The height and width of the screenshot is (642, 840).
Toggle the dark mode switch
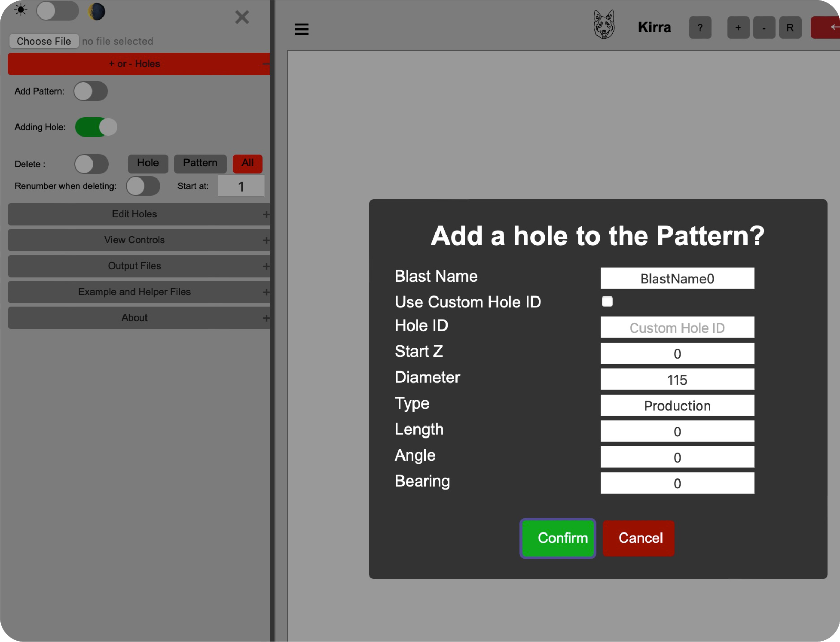(x=57, y=12)
